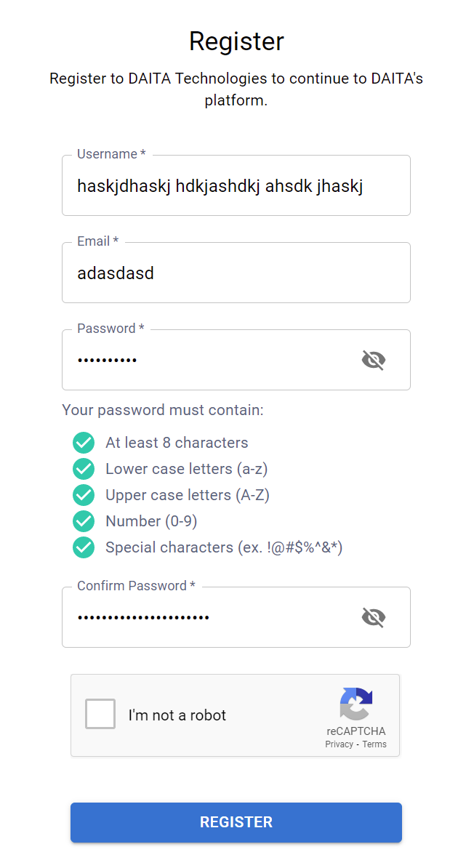Click the reCAPTCHA logo icon
The height and width of the screenshot is (868, 466).
click(x=355, y=705)
